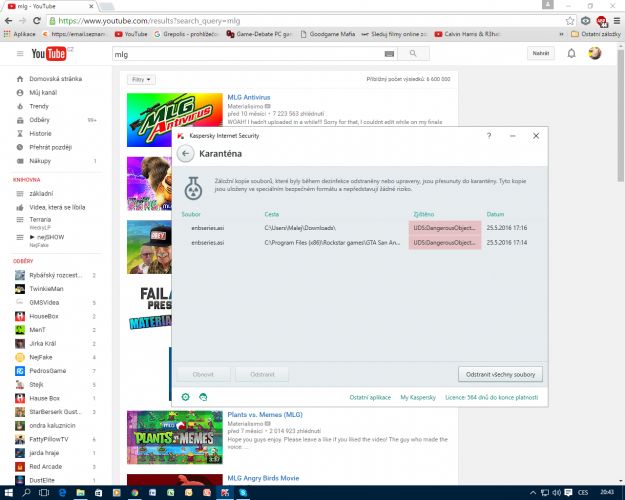625x500 pixels.
Task: Open volume control in system tray
Action: pyautogui.click(x=556, y=493)
